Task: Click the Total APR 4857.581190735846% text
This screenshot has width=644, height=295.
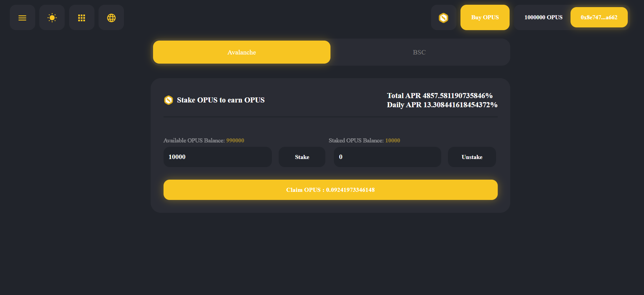Action: click(x=440, y=96)
